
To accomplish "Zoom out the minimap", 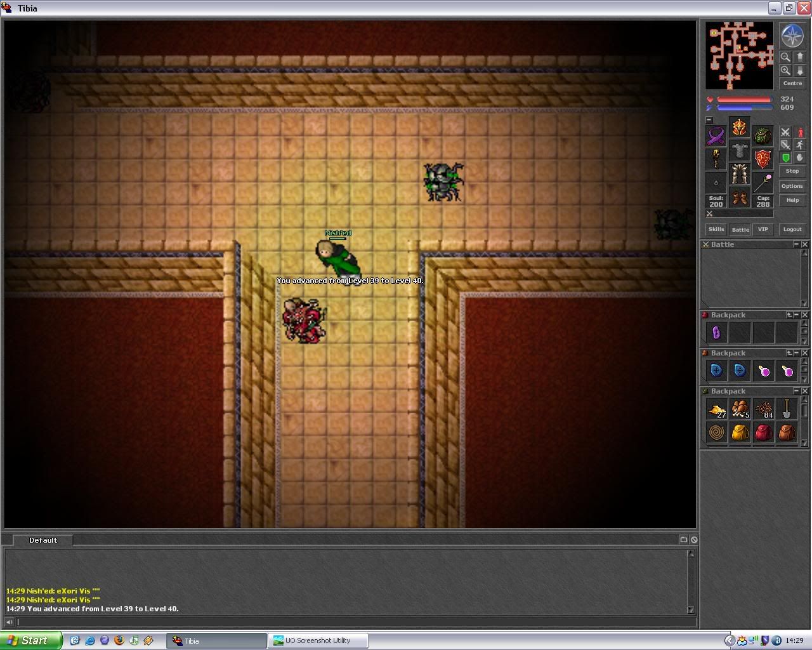I will click(x=785, y=57).
